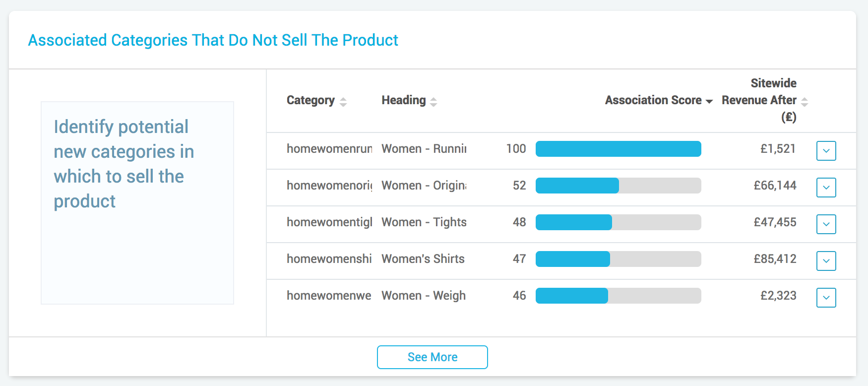Click the Association Score column header

click(x=653, y=100)
